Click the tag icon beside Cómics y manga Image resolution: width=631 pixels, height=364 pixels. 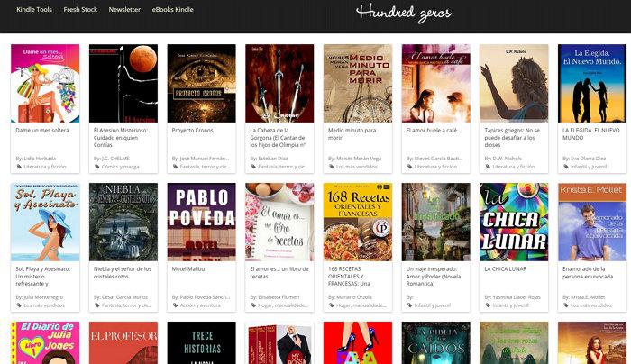coord(96,167)
